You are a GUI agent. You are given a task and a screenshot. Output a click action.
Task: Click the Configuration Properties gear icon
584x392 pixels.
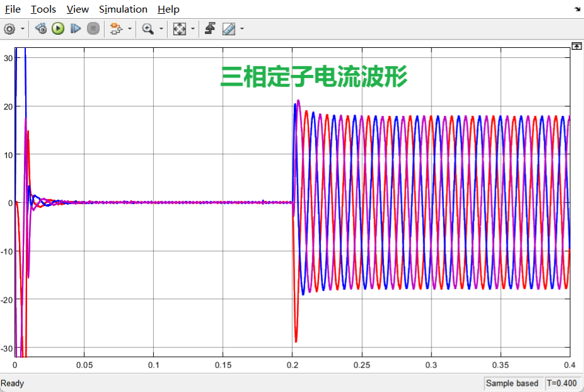[x=9, y=28]
